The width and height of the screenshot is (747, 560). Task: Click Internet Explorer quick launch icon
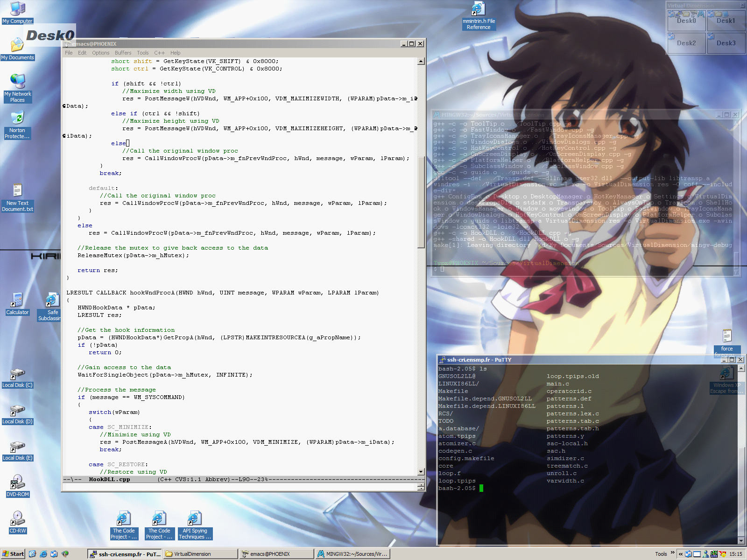click(43, 554)
